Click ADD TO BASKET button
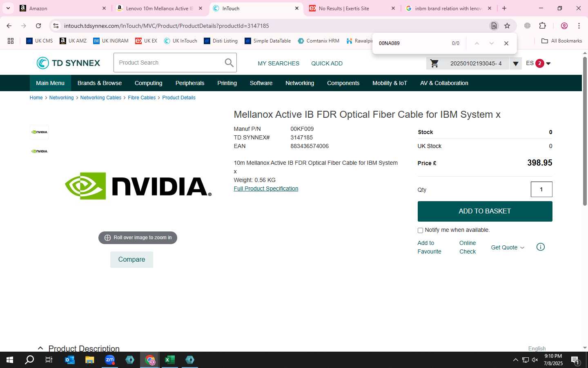Screen dimensions: 588x368 coord(485,211)
